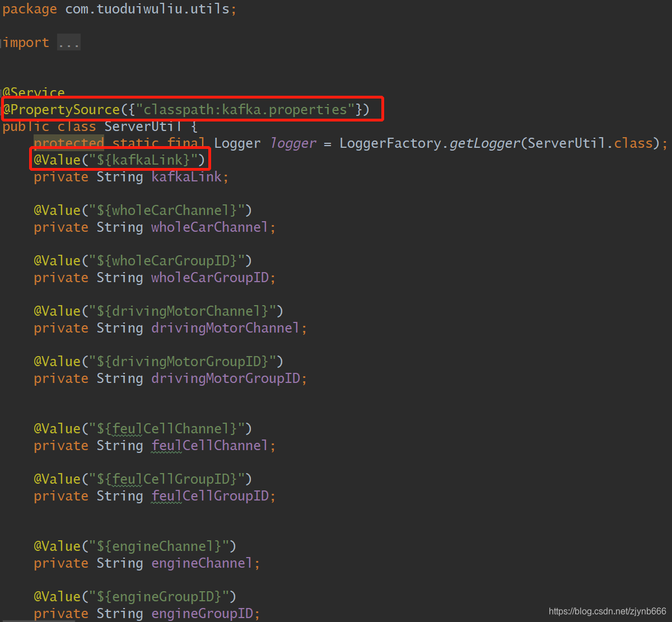The image size is (672, 622).
Task: Click the drivingMotorGroupID field name
Action: tap(226, 378)
